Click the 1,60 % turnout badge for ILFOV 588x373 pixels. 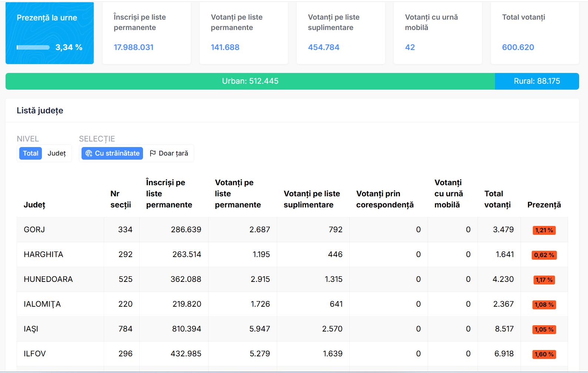tap(544, 354)
